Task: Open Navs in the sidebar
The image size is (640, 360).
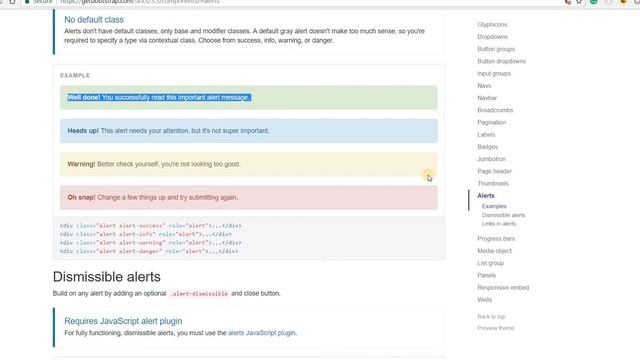Action: (484, 86)
